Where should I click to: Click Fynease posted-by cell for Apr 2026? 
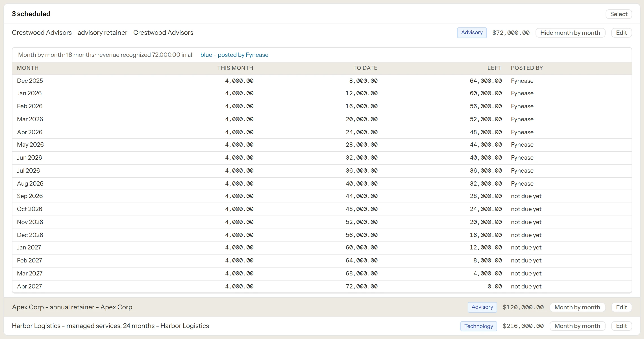522,132
